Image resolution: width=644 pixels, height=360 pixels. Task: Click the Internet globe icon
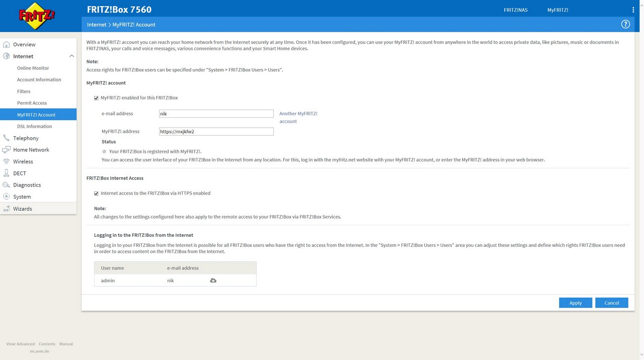pos(7,56)
